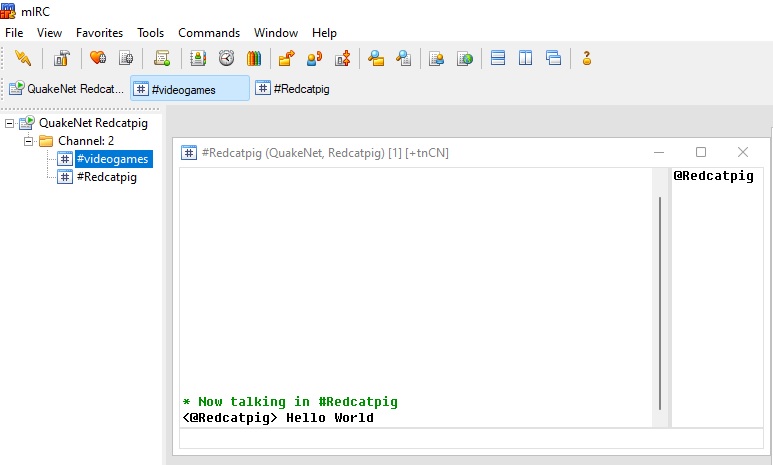Open the Channels list icon
This screenshot has height=465, width=773.
(126, 58)
